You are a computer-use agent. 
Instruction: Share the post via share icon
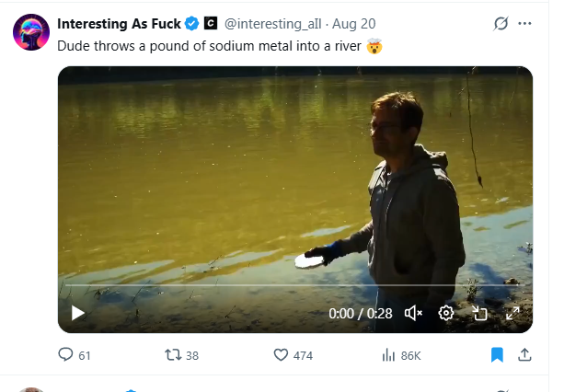[x=524, y=354]
